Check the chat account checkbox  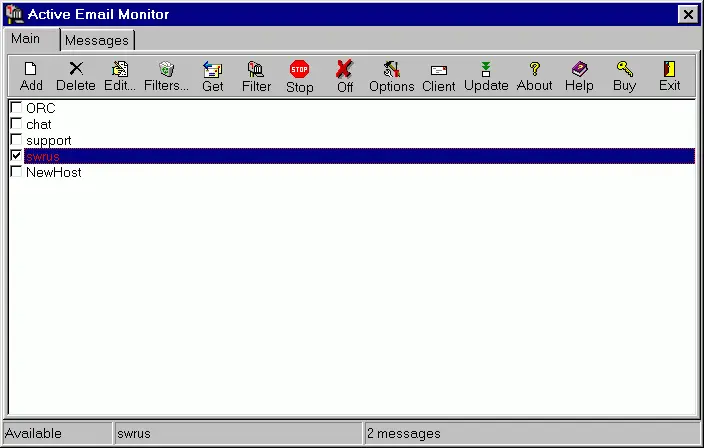click(x=16, y=124)
